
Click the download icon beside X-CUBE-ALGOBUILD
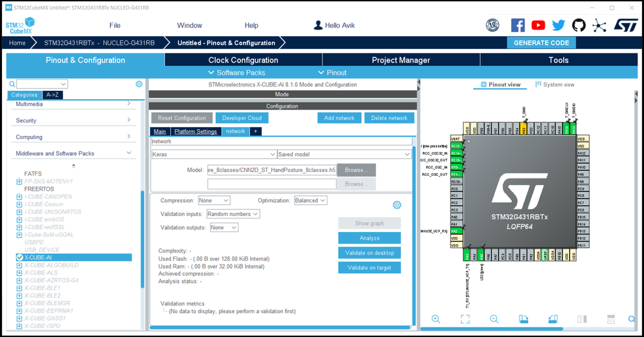[19, 265]
